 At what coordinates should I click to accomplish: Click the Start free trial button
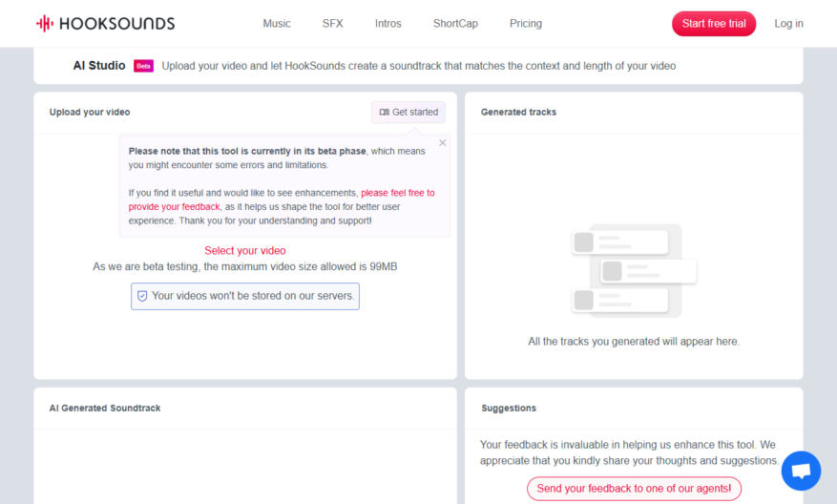click(x=714, y=24)
